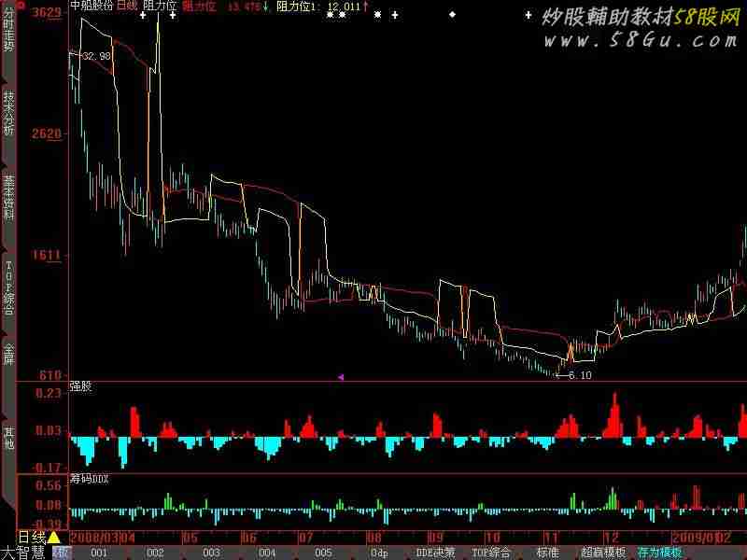
Task: Click the 0.23 axis value in 强股 panel
Action: [x=49, y=393]
